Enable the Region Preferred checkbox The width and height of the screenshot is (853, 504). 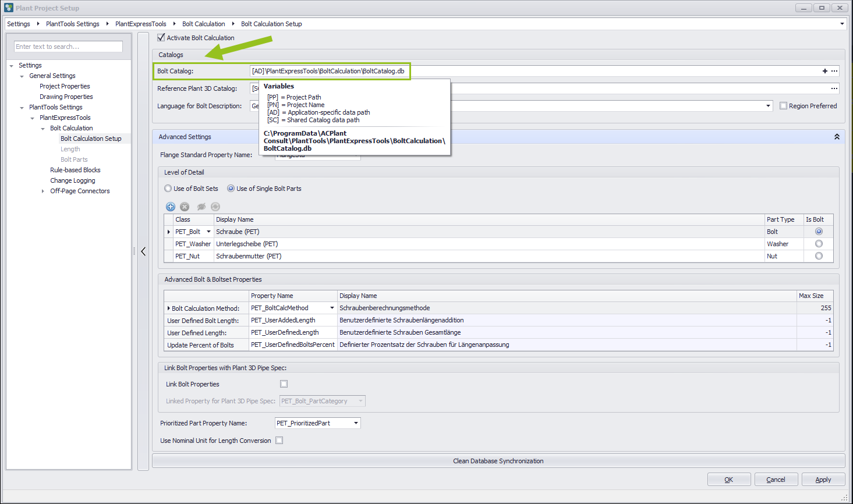point(783,106)
